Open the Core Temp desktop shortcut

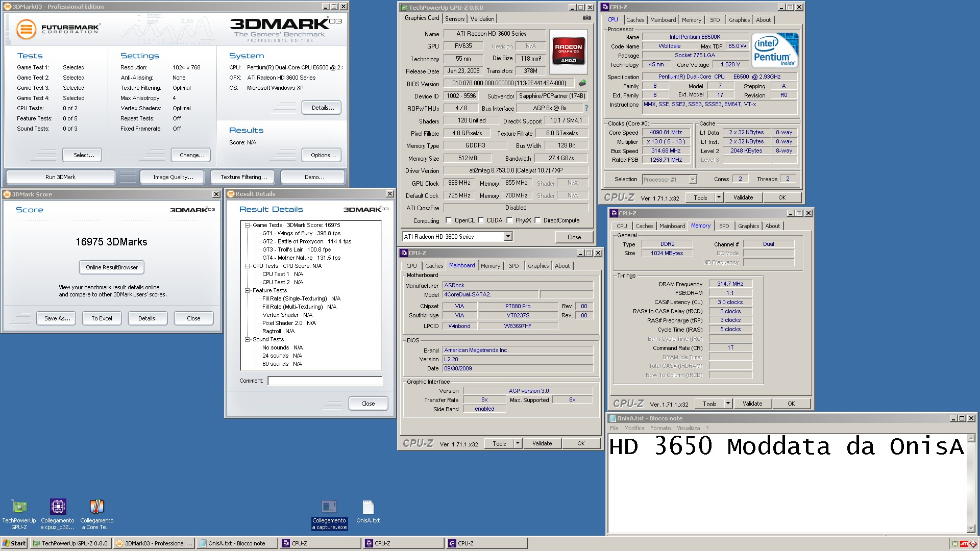[x=97, y=514]
